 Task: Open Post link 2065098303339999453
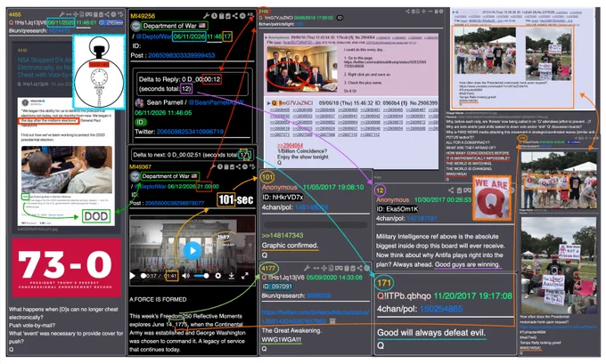tap(182, 55)
